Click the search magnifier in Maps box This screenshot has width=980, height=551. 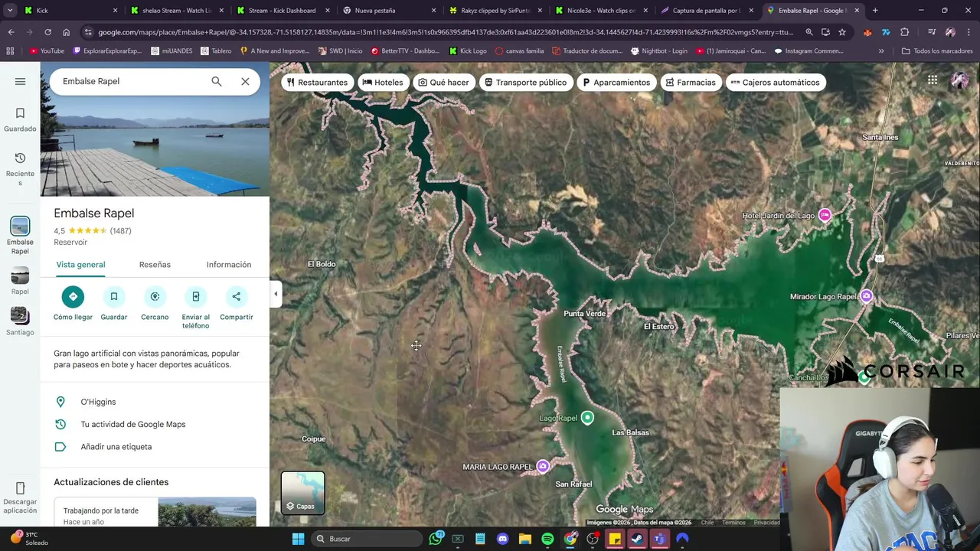pos(217,81)
